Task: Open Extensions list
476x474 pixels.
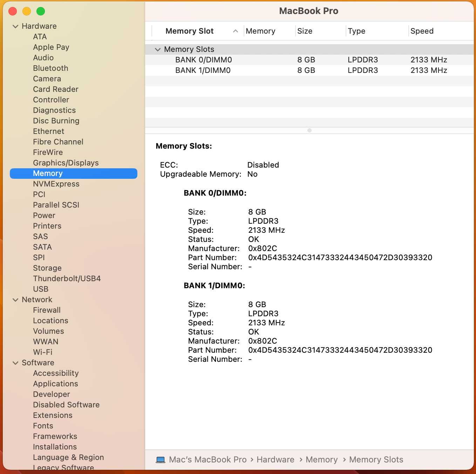Action: point(53,415)
